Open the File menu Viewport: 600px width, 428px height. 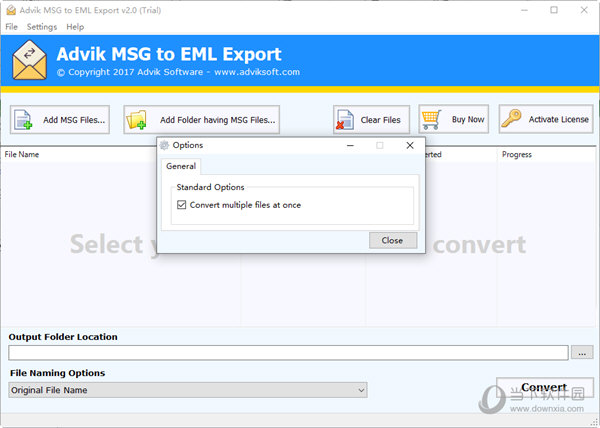pyautogui.click(x=11, y=27)
